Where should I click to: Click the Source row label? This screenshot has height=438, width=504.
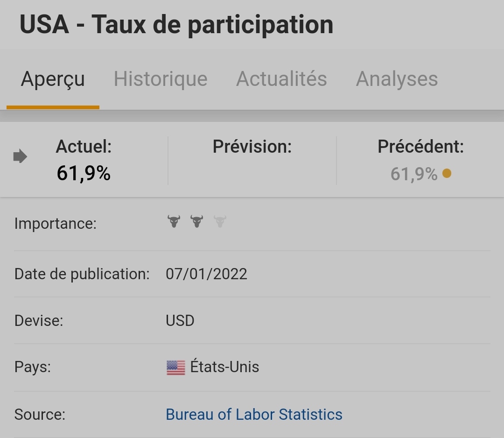coord(40,414)
